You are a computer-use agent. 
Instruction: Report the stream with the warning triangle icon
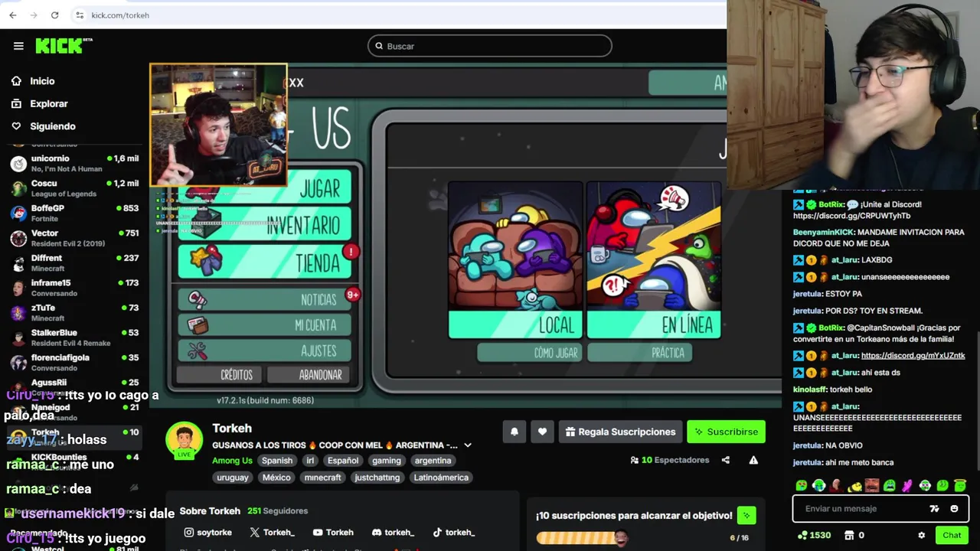753,460
